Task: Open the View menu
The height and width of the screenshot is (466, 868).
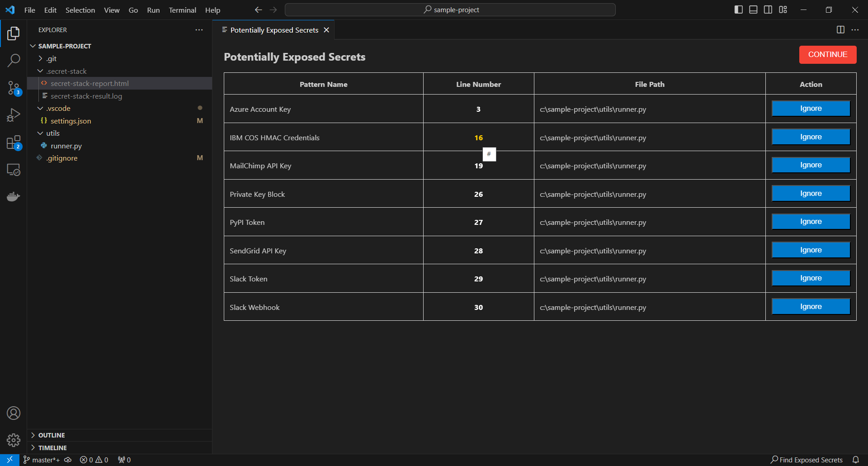Action: (x=112, y=10)
